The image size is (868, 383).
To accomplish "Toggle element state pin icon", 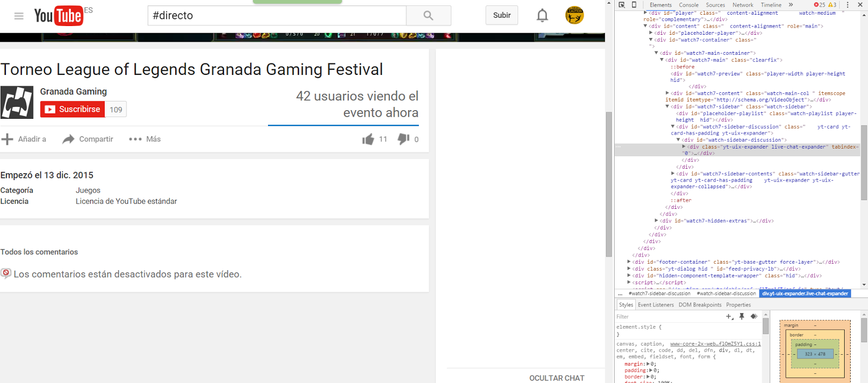I will (742, 316).
